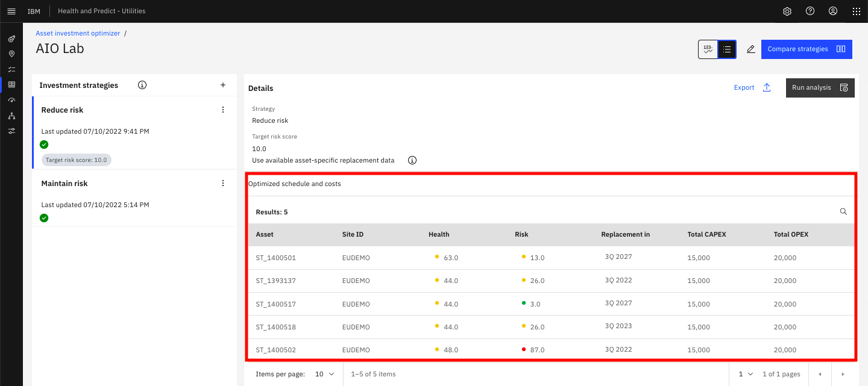Open the sliders settings icon in sidebar
The width and height of the screenshot is (868, 386).
11,131
